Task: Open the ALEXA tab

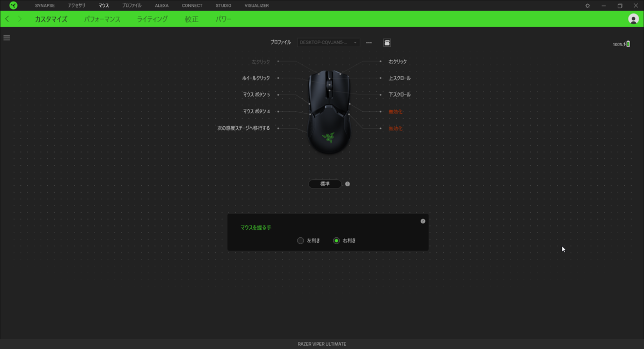Action: pyautogui.click(x=162, y=5)
